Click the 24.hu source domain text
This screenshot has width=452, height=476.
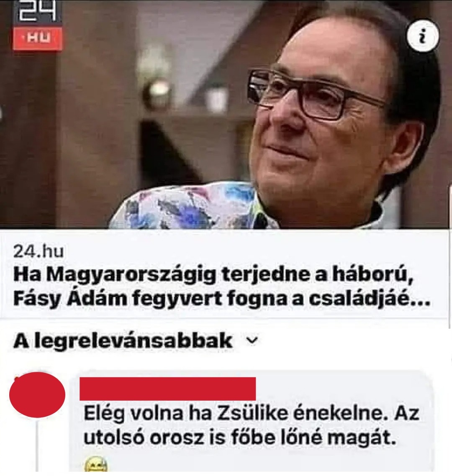coord(38,251)
